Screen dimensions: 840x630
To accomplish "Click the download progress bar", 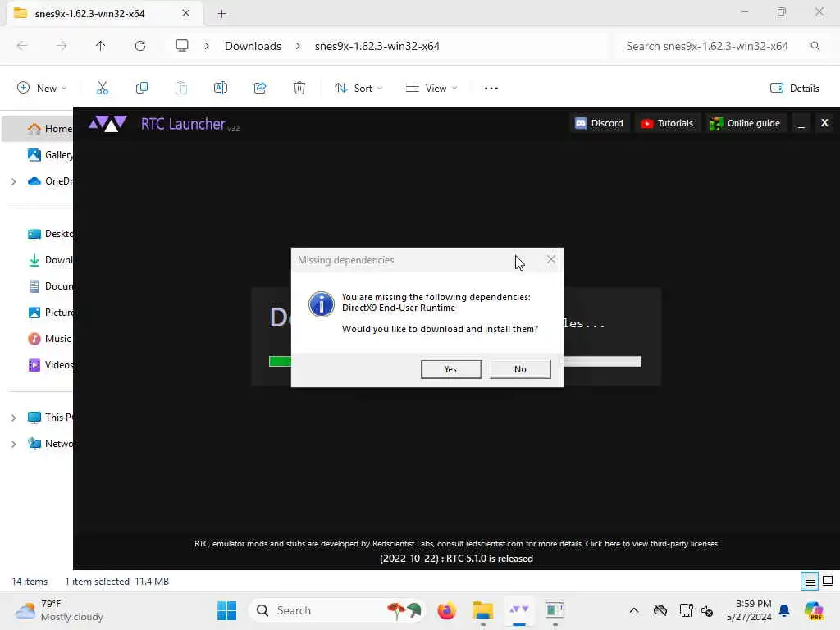I will pos(454,362).
